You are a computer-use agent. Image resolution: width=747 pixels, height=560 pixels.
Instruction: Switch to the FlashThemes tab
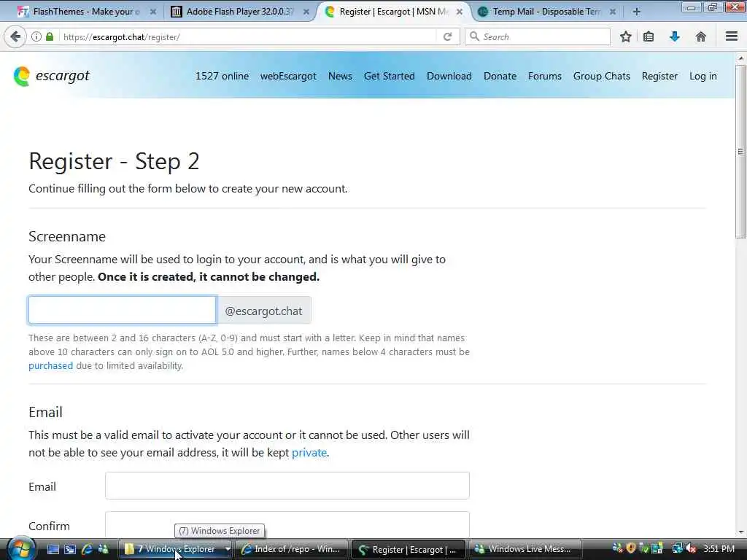[x=86, y=12]
